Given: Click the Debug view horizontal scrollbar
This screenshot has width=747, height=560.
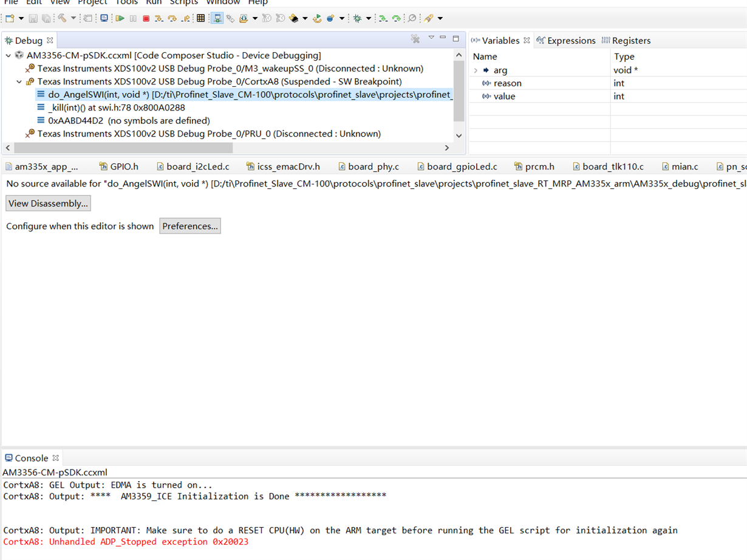Looking at the screenshot, I should (x=123, y=148).
